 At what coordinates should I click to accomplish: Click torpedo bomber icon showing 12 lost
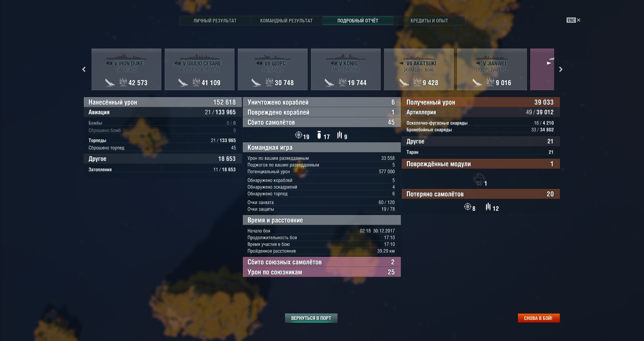pyautogui.click(x=488, y=207)
